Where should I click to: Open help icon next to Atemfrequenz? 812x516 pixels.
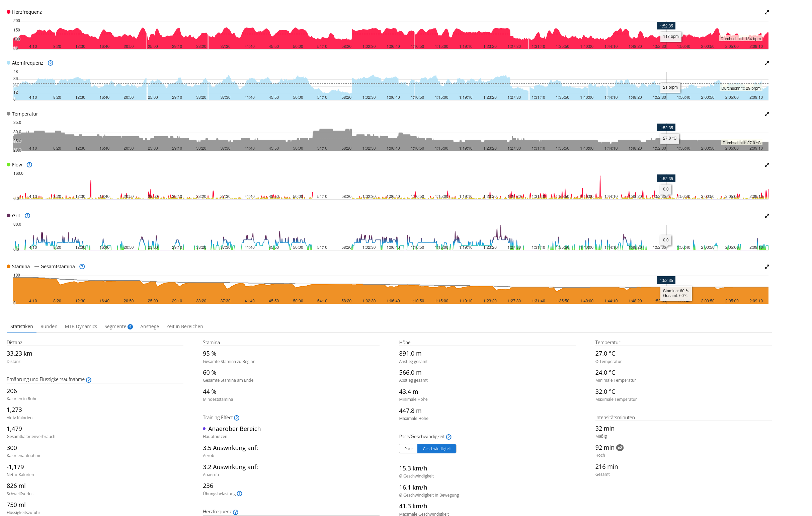tap(51, 63)
